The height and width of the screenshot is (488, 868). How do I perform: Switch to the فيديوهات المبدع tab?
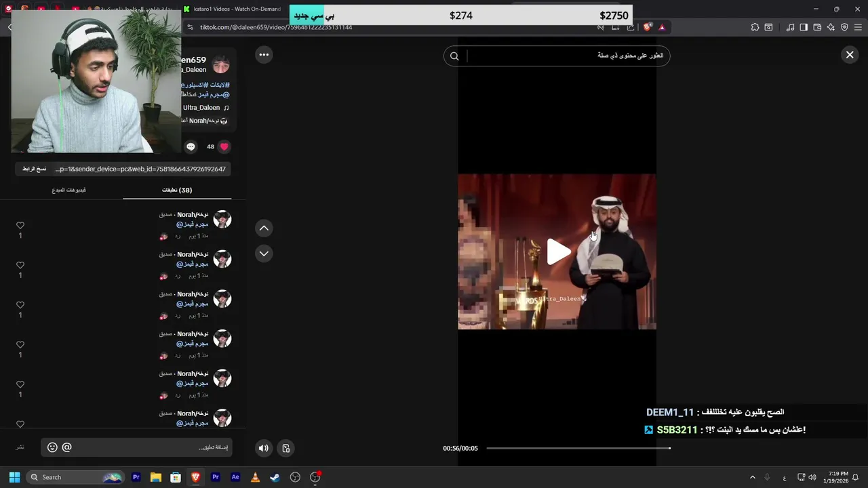68,190
